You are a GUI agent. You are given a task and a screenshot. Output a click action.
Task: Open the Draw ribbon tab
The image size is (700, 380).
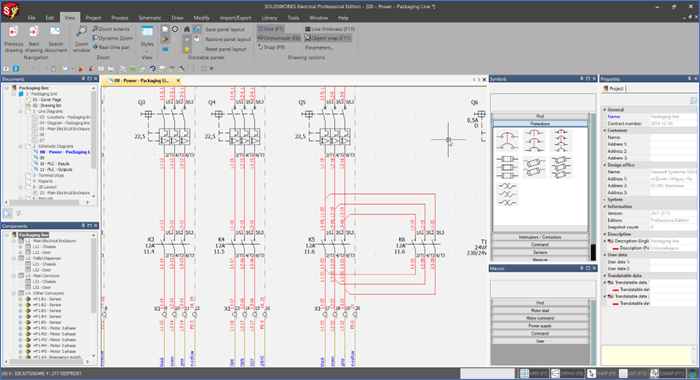click(177, 18)
